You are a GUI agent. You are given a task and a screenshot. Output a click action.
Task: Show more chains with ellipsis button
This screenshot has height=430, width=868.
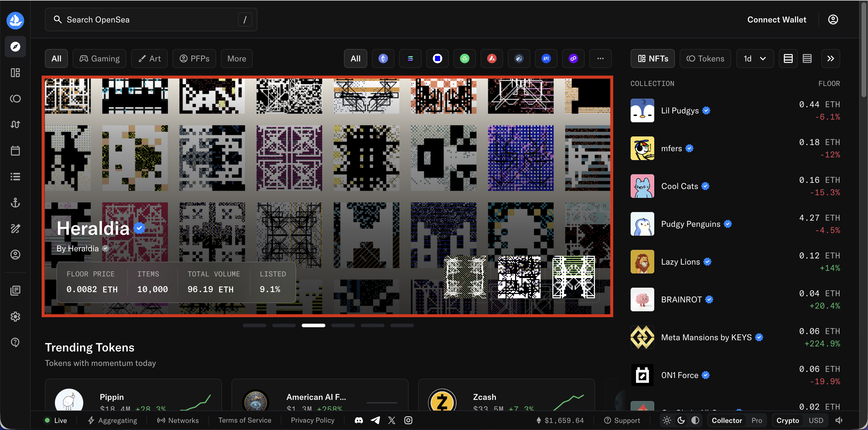click(x=600, y=59)
